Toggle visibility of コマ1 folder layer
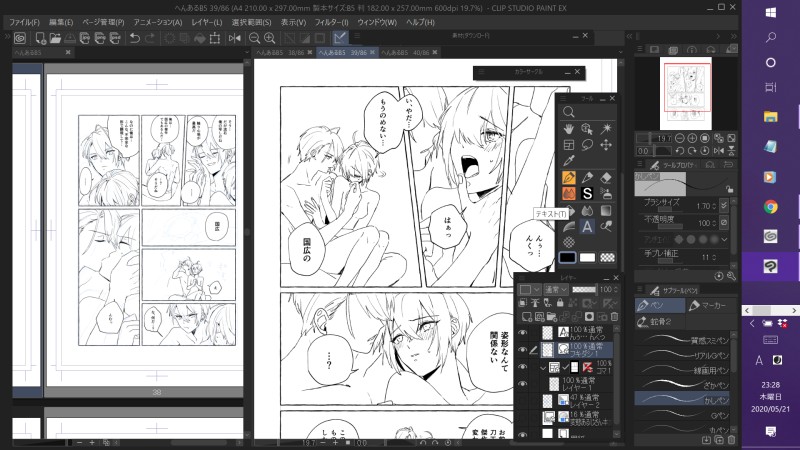 coord(522,367)
